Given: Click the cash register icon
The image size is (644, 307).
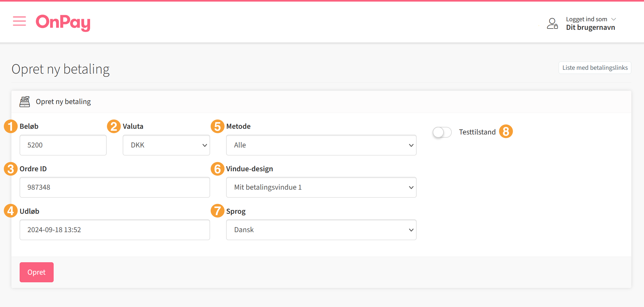Looking at the screenshot, I should 25,101.
